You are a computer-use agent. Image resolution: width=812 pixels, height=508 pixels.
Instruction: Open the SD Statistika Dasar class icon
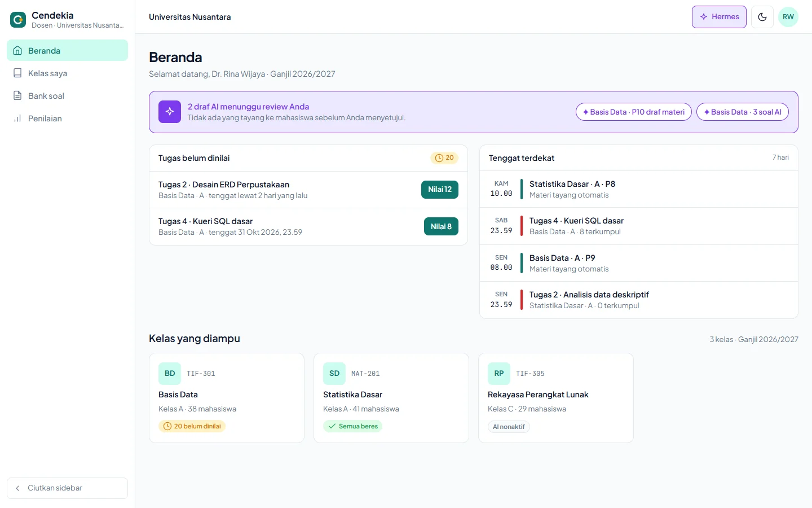(x=334, y=374)
